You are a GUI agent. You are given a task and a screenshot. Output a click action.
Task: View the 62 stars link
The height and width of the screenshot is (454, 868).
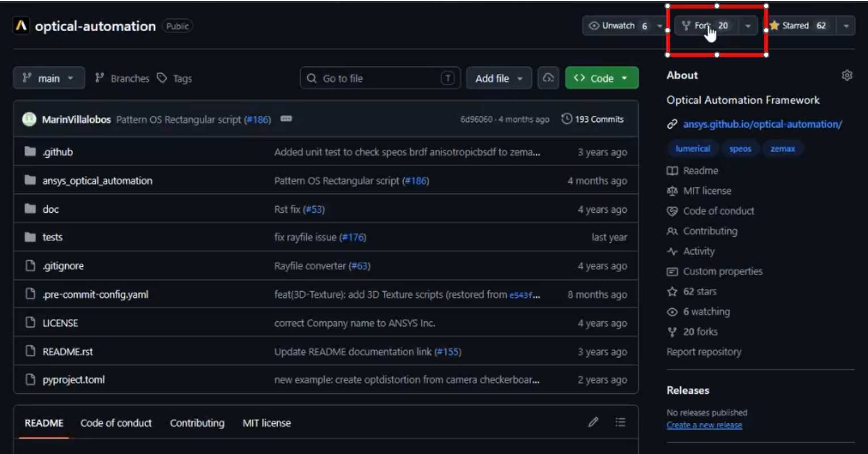tap(692, 291)
